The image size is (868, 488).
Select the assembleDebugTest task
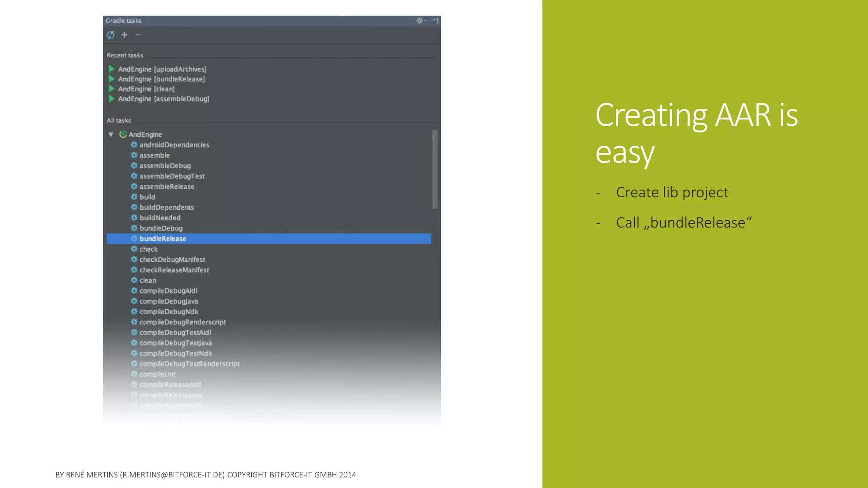(168, 176)
